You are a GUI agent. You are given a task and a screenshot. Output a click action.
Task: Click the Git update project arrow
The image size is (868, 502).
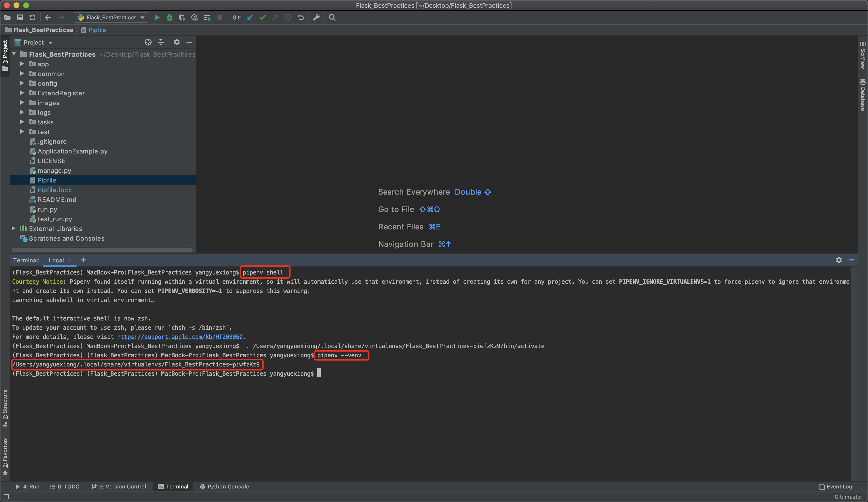pos(250,18)
